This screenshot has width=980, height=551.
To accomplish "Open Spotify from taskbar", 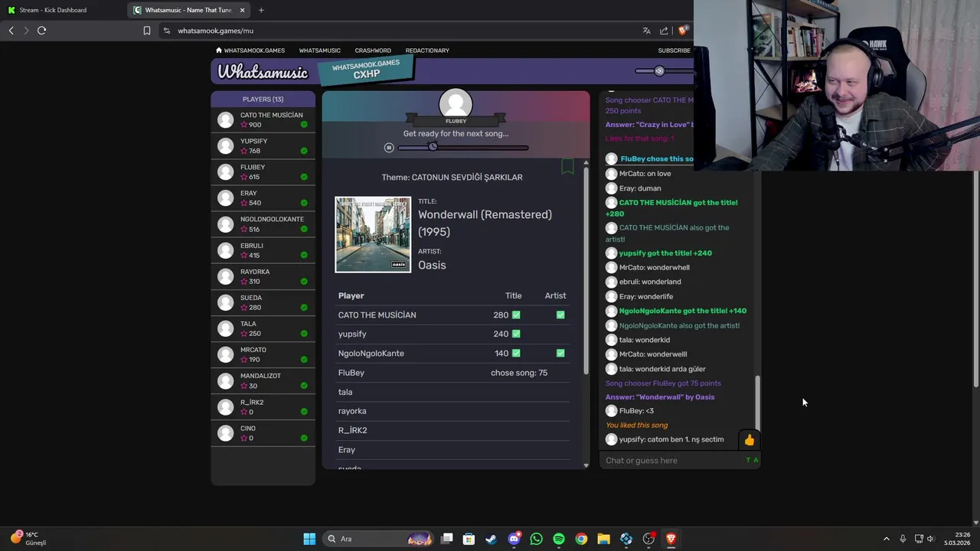I will click(x=559, y=539).
